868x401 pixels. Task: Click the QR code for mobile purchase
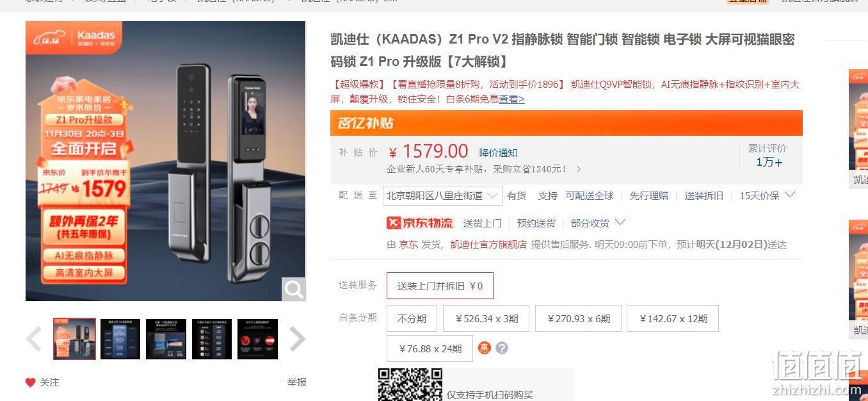(410, 384)
